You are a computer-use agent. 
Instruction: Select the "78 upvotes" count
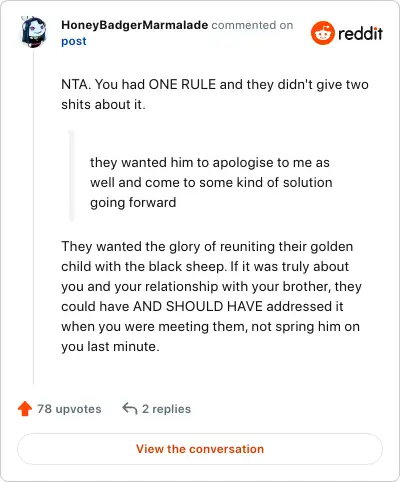click(69, 409)
